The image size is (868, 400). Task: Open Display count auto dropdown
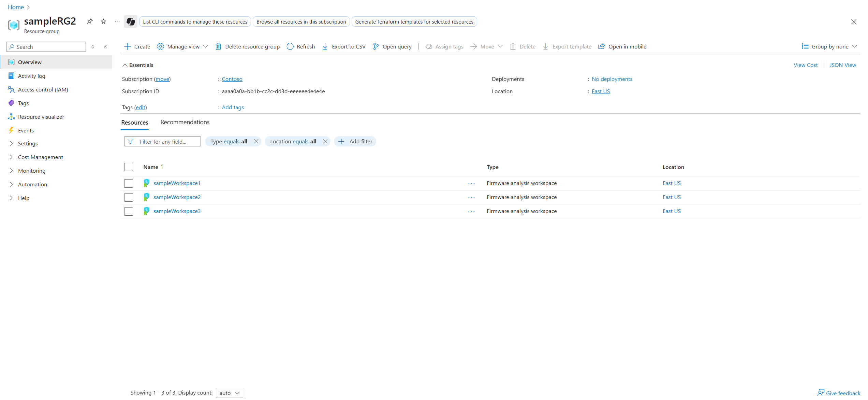pos(229,393)
